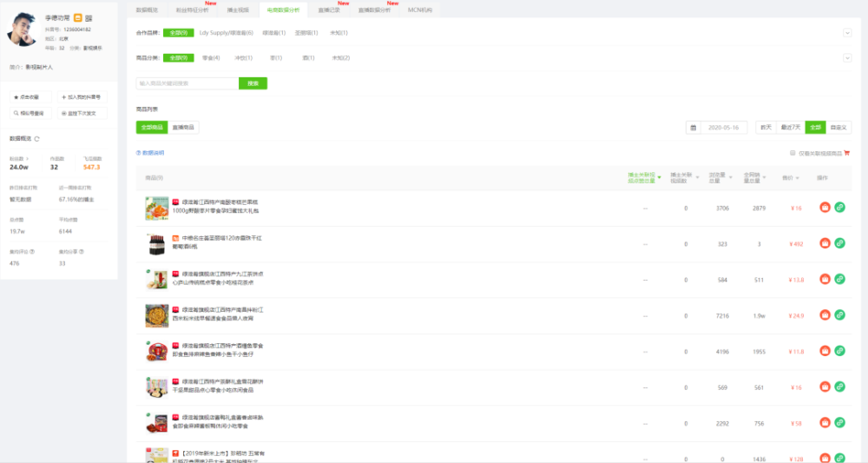This screenshot has width=868, height=463.
Task: Click the 1.9w sales value cell
Action: tap(759, 315)
